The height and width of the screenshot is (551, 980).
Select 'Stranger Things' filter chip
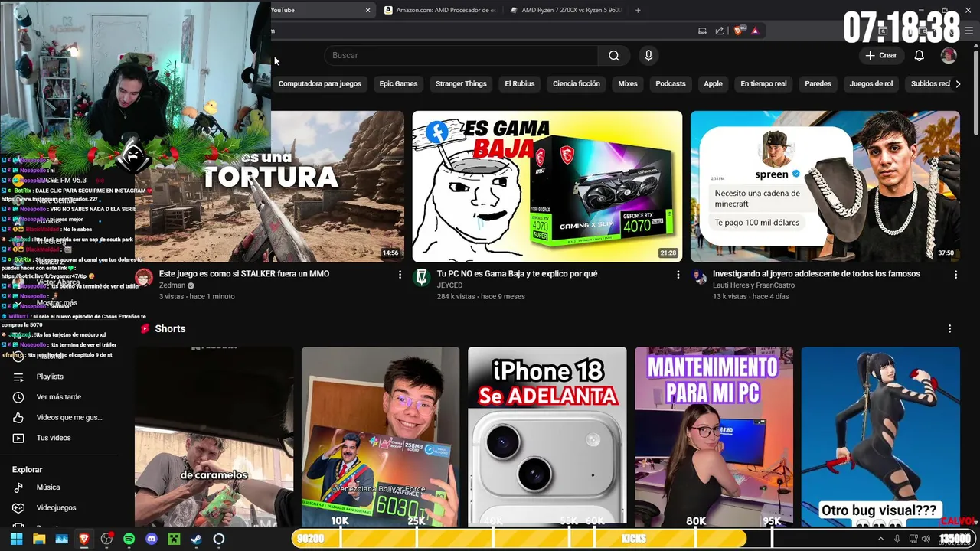[461, 83]
